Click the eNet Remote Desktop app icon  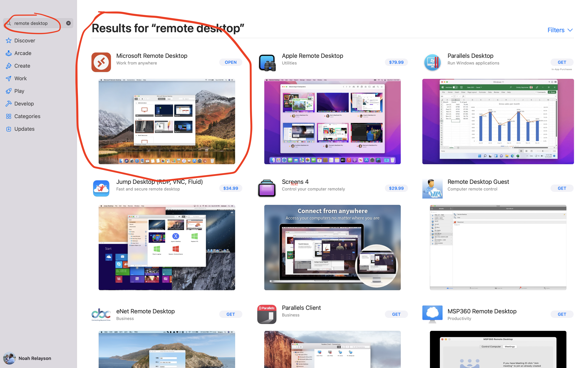pos(101,314)
